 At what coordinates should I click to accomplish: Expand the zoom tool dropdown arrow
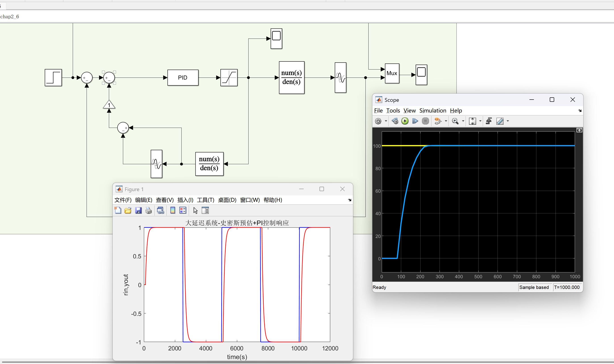(x=463, y=121)
